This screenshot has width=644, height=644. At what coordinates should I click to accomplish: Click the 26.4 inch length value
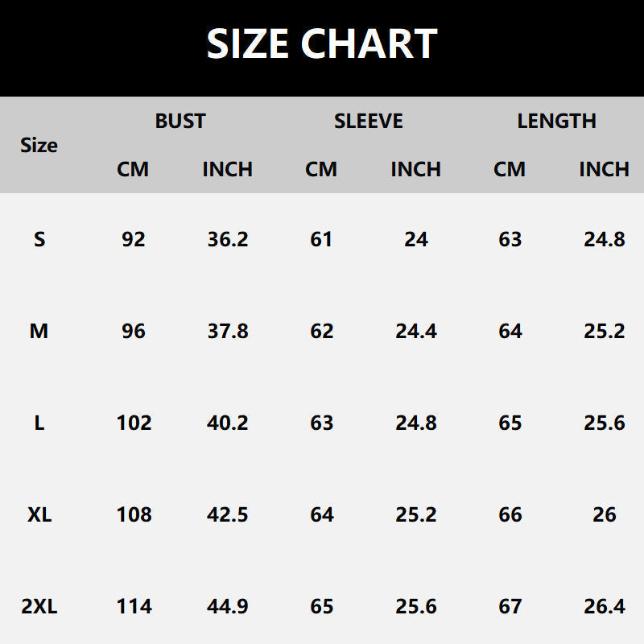click(x=605, y=606)
